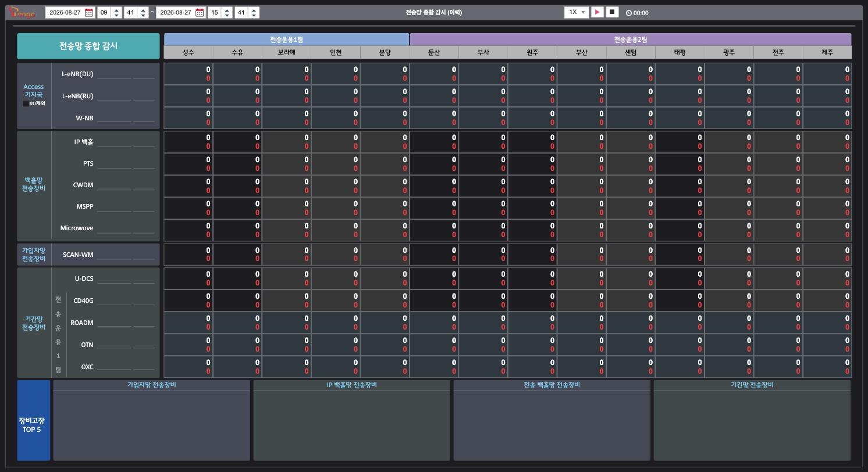Select the 전송운용2팀 team header
The height and width of the screenshot is (472, 868).
point(631,40)
